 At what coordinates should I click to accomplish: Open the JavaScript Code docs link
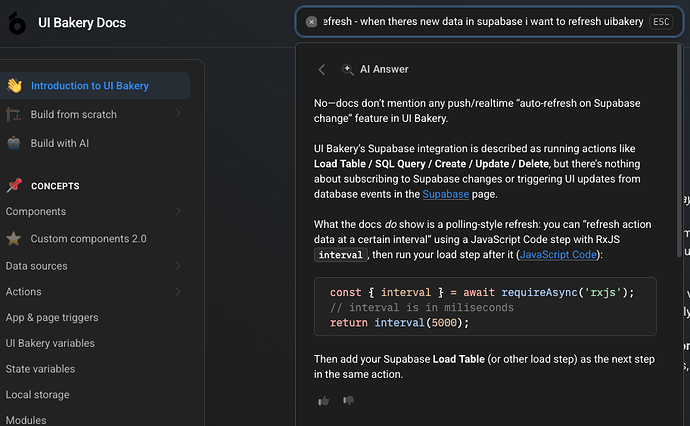pyautogui.click(x=559, y=255)
